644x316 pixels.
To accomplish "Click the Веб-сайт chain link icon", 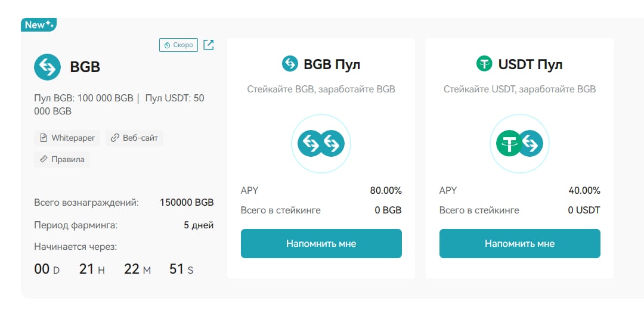I will click(115, 138).
